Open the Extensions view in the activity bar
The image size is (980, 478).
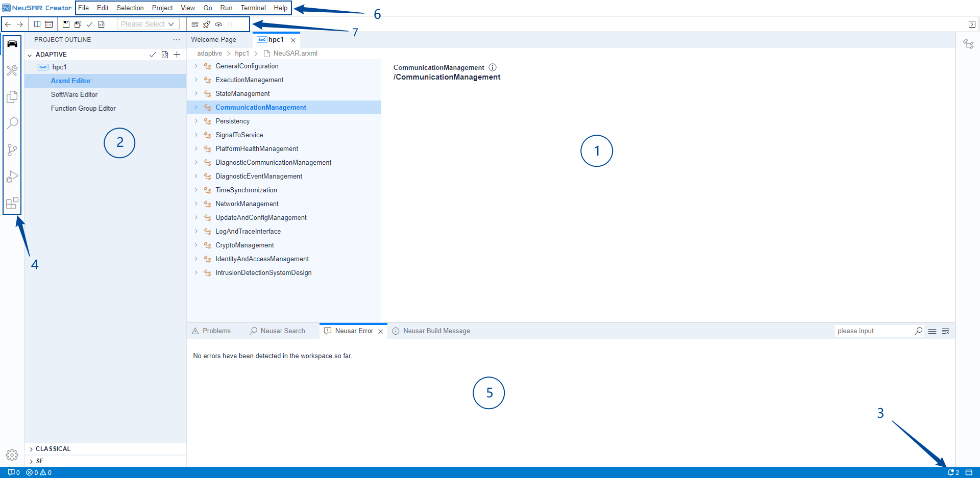12,203
